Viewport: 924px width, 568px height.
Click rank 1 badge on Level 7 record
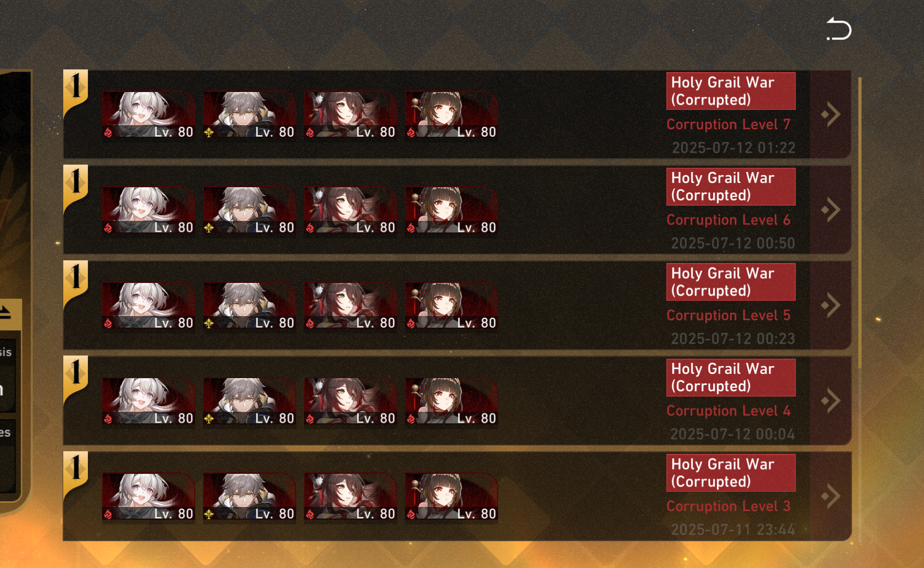click(x=76, y=92)
